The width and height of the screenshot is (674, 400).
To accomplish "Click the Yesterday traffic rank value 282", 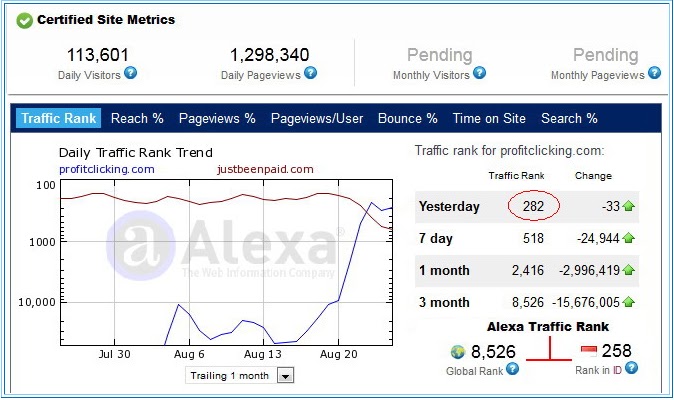I will pyautogui.click(x=533, y=206).
